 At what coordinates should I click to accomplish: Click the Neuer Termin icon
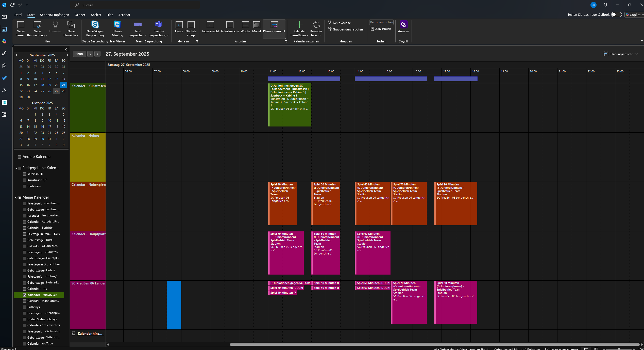click(21, 25)
